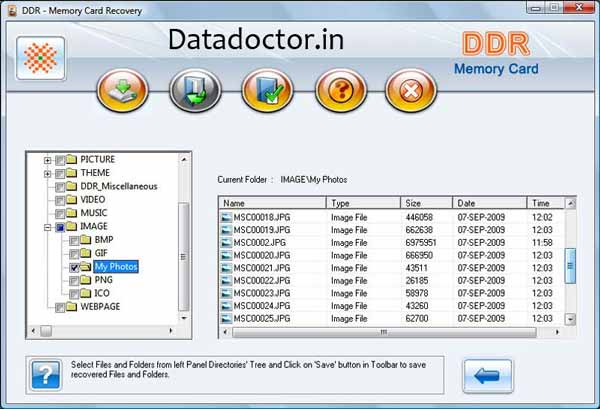600x409 pixels.
Task: Click the WEBPAGE folder icon in tree
Action: pos(71,306)
